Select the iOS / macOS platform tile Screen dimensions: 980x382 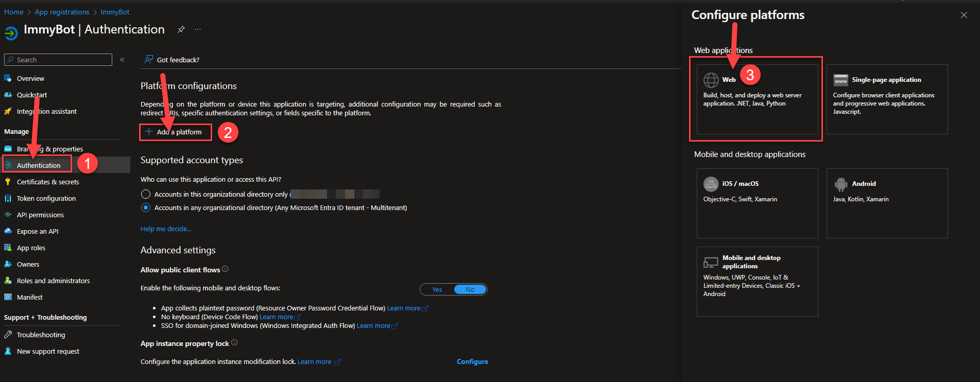pyautogui.click(x=757, y=203)
